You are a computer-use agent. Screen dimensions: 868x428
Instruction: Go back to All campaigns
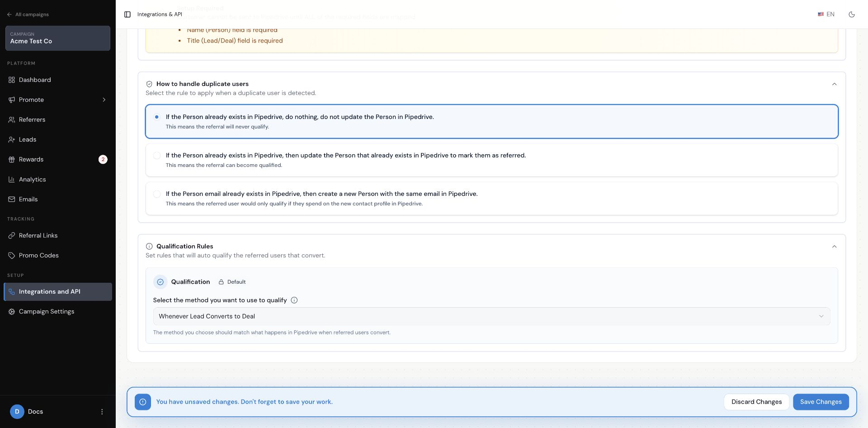[x=28, y=14]
